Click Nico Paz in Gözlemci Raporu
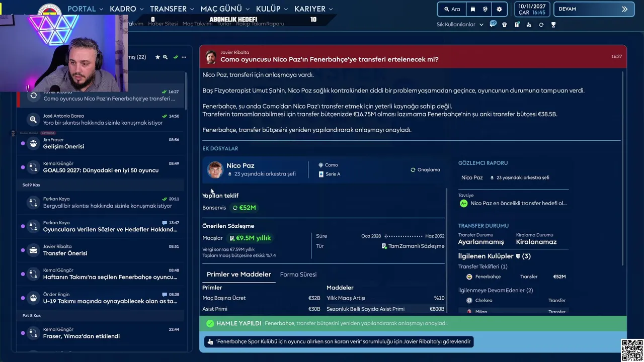The height and width of the screenshot is (362, 644). tap(472, 177)
